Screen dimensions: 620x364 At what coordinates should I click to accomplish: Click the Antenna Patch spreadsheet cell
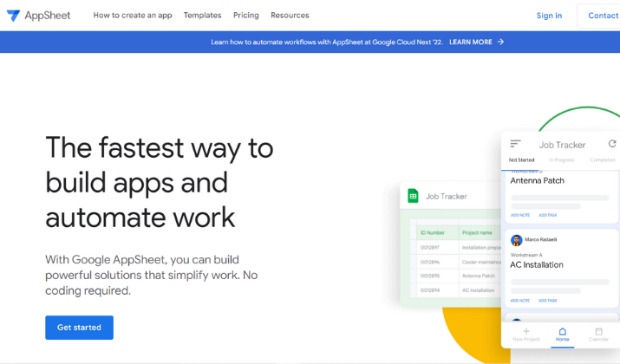(479, 276)
